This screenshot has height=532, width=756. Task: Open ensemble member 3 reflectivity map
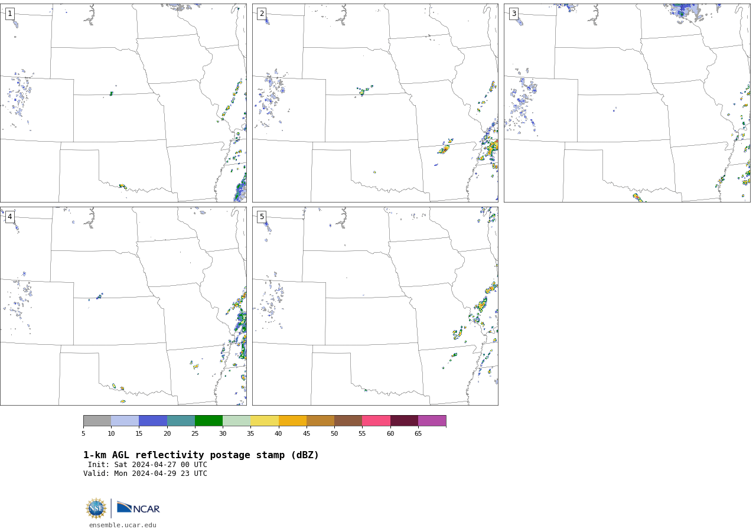pos(627,103)
